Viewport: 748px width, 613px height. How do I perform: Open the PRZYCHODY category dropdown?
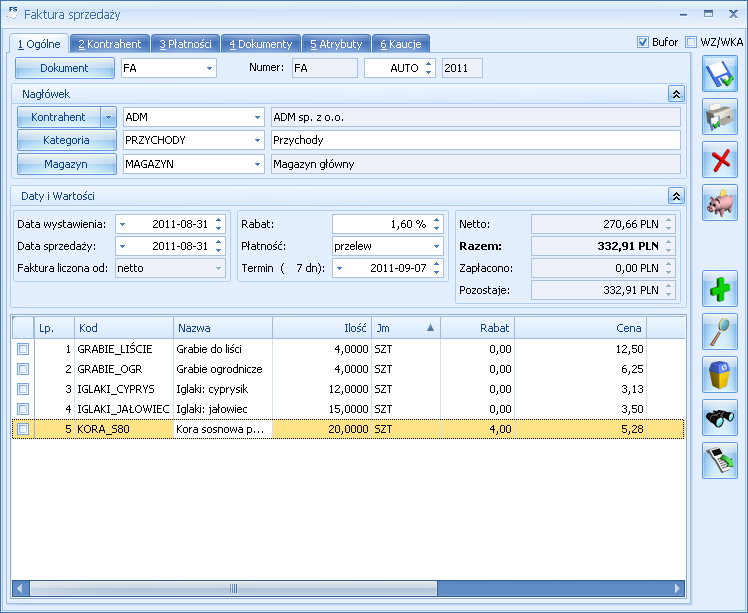click(x=257, y=140)
